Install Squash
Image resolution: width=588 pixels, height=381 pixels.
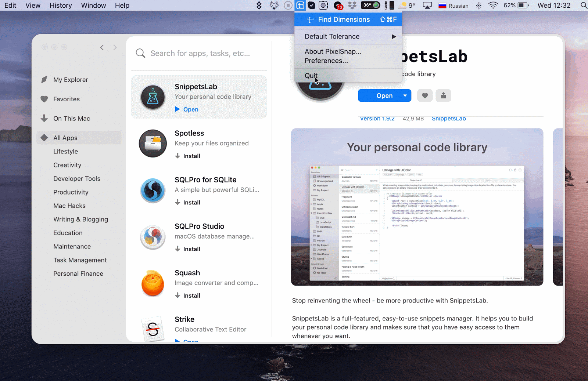(187, 296)
